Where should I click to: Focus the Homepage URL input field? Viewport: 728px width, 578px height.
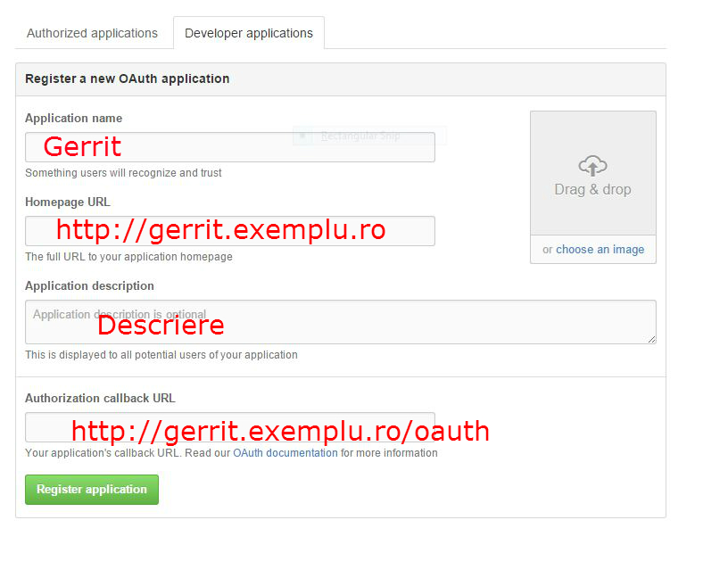point(230,231)
